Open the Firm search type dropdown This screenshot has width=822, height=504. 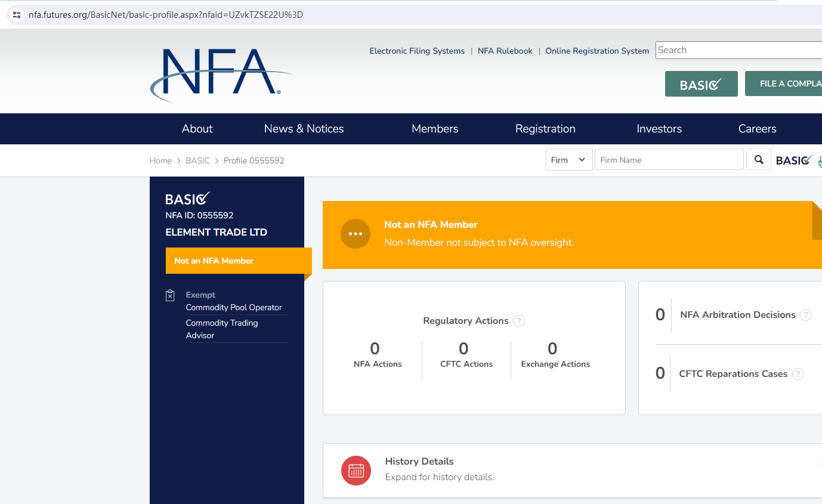tap(569, 160)
